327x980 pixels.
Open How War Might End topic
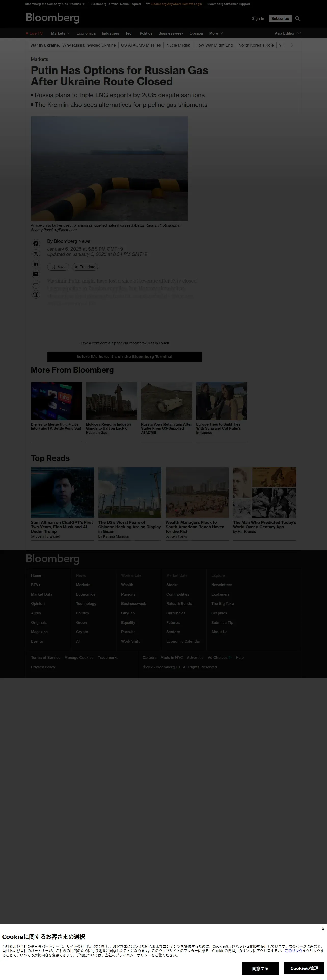[214, 45]
